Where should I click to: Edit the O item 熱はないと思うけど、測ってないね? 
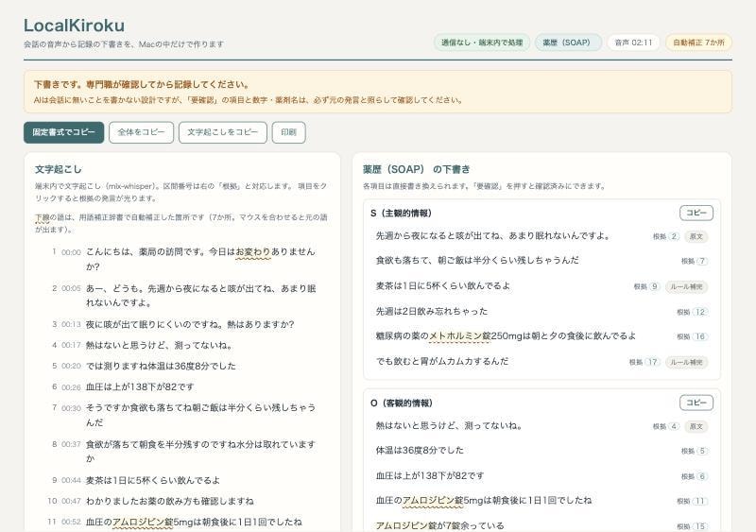point(450,426)
